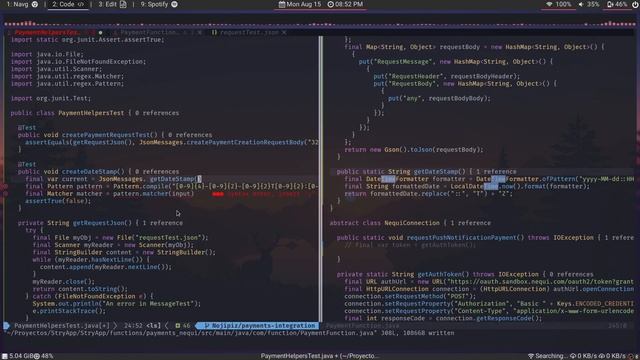640x360 pixels.
Task: Open the requestTest.json buffer tab
Action: tap(249, 32)
